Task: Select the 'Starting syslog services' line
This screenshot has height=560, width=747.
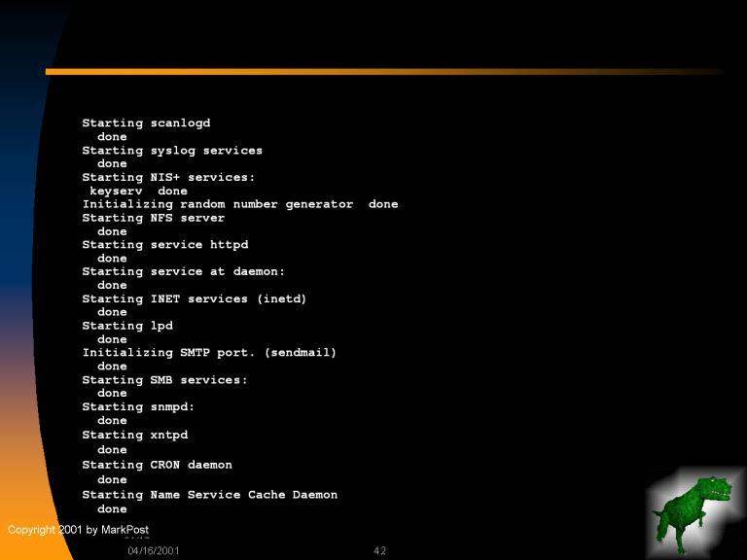Action: [172, 151]
